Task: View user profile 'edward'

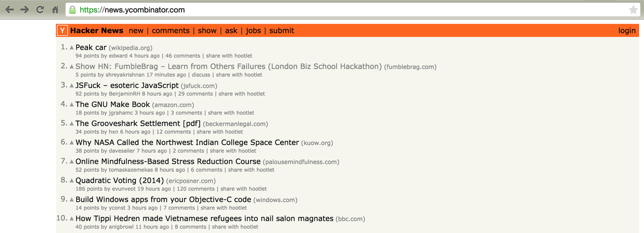Action: 118,55
